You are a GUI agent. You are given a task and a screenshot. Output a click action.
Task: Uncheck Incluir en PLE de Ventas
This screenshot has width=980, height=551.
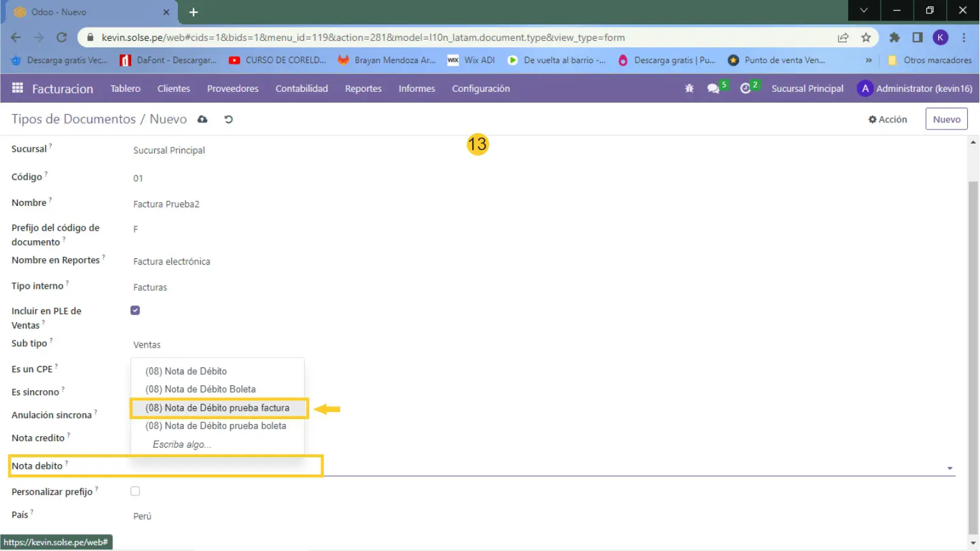[x=135, y=311]
